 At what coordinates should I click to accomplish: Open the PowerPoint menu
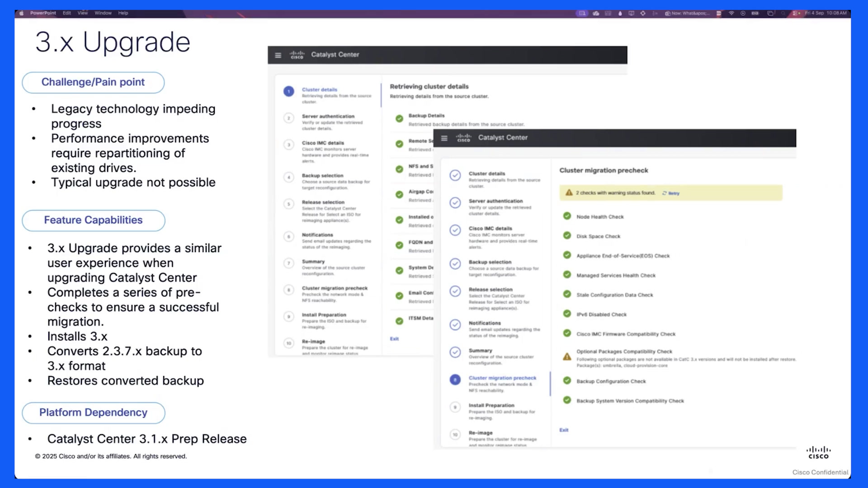43,13
